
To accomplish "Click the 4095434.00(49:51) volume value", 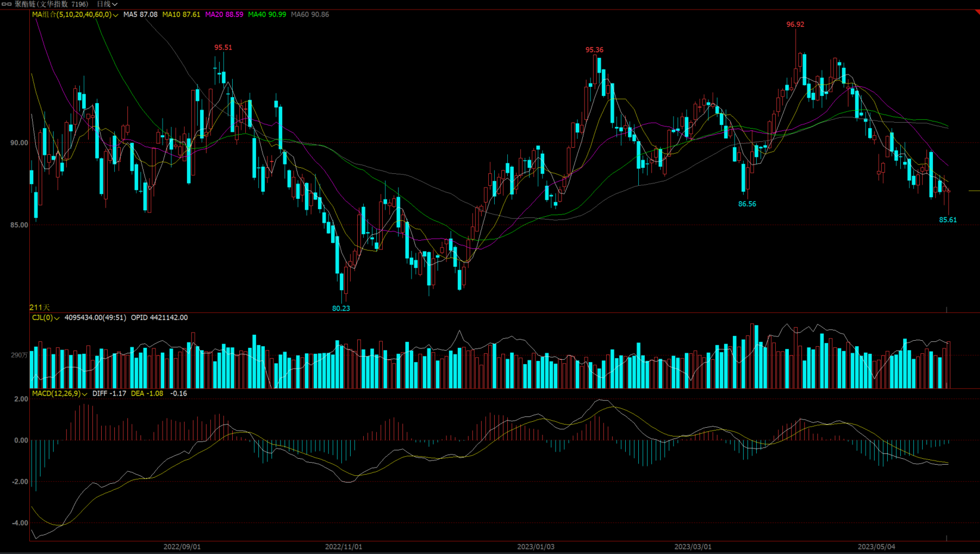I will pos(95,318).
